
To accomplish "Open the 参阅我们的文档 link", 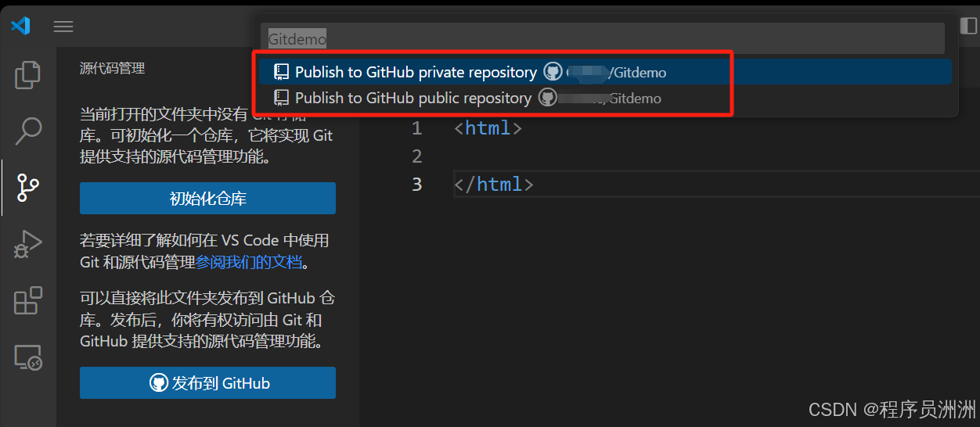I will [x=249, y=263].
